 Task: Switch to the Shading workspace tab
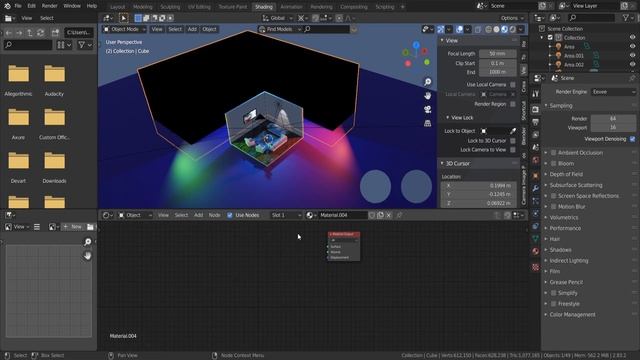click(x=264, y=7)
